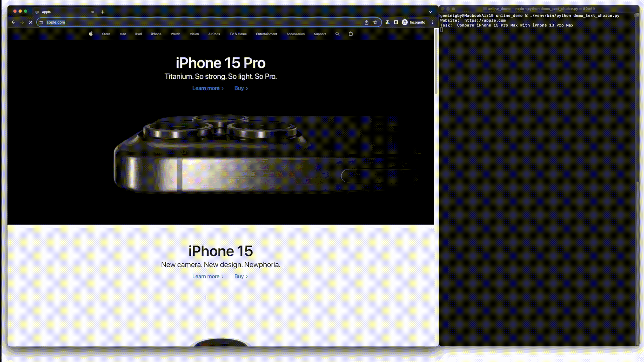Screen dimensions: 644x362
Task: Open new tab with plus button
Action: [x=103, y=12]
